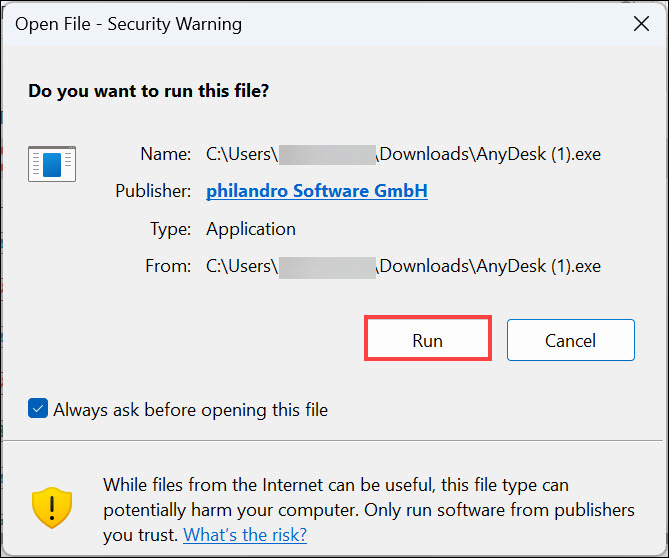Open the philandro Software GmbH publisher link
This screenshot has height=558, width=669.
[317, 190]
